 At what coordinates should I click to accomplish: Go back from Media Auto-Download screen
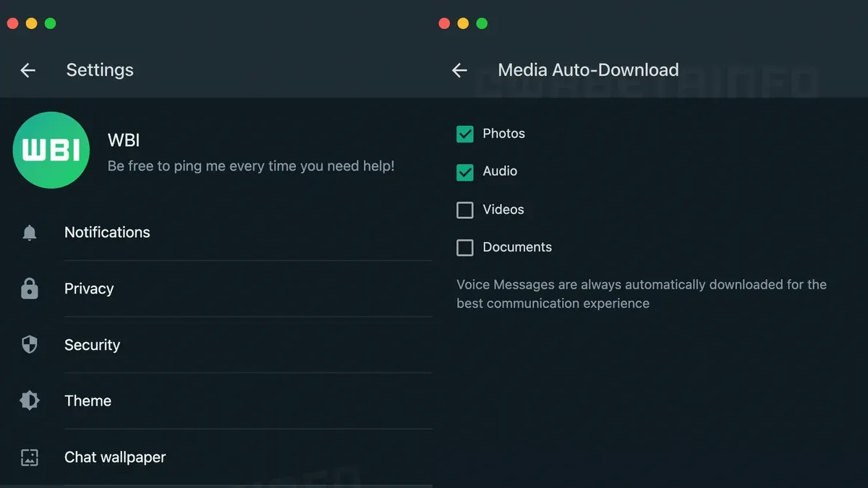(x=459, y=70)
